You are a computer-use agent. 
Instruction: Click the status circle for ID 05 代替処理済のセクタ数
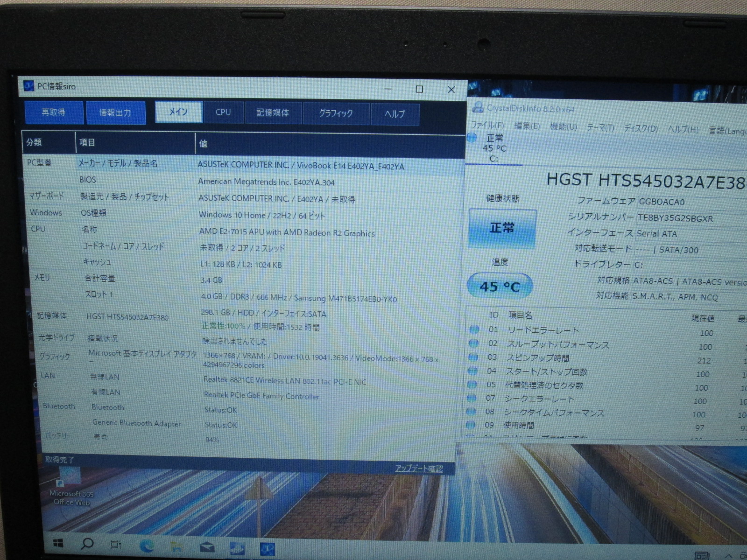pyautogui.click(x=472, y=385)
